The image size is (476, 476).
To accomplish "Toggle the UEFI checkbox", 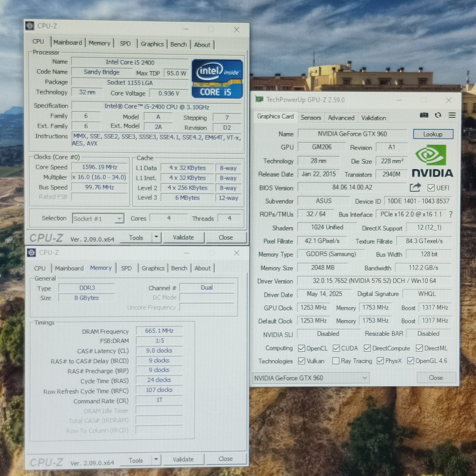I will (431, 188).
